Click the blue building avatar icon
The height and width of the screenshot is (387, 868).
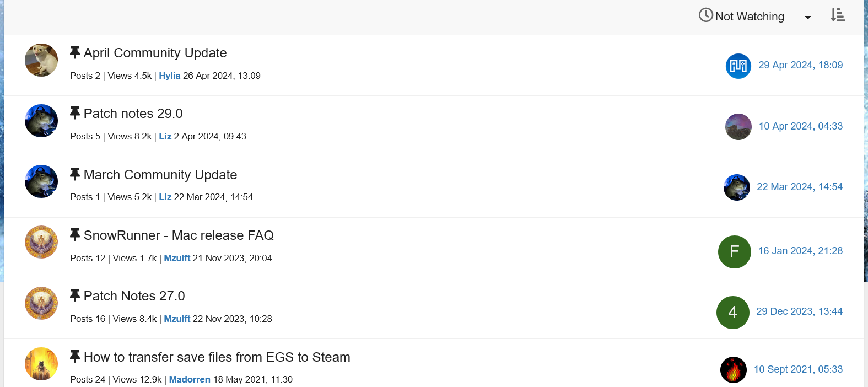(x=738, y=66)
